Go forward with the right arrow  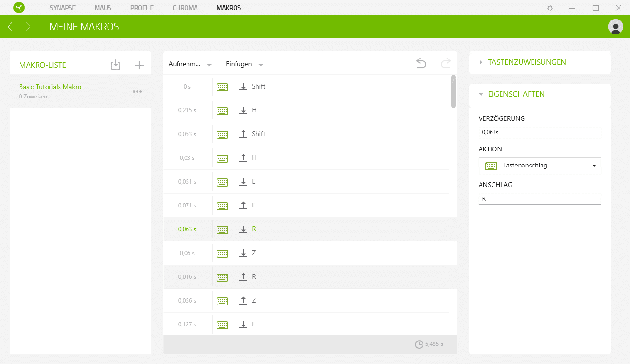coord(28,27)
